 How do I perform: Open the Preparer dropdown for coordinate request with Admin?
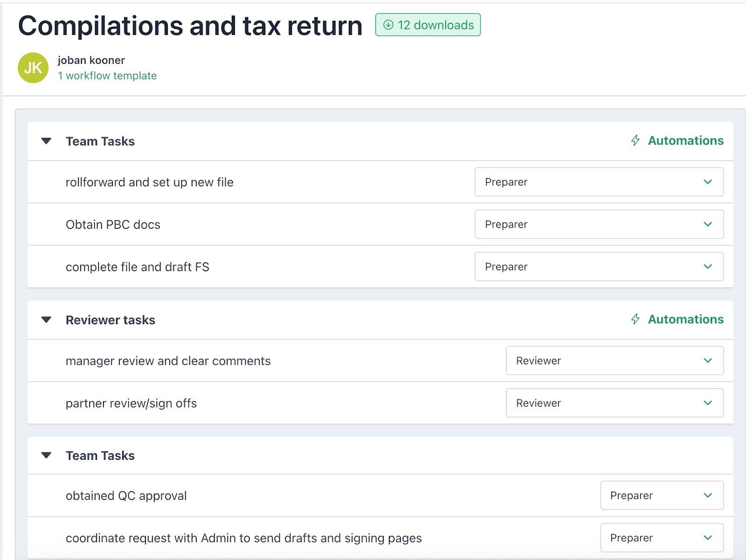pyautogui.click(x=661, y=538)
